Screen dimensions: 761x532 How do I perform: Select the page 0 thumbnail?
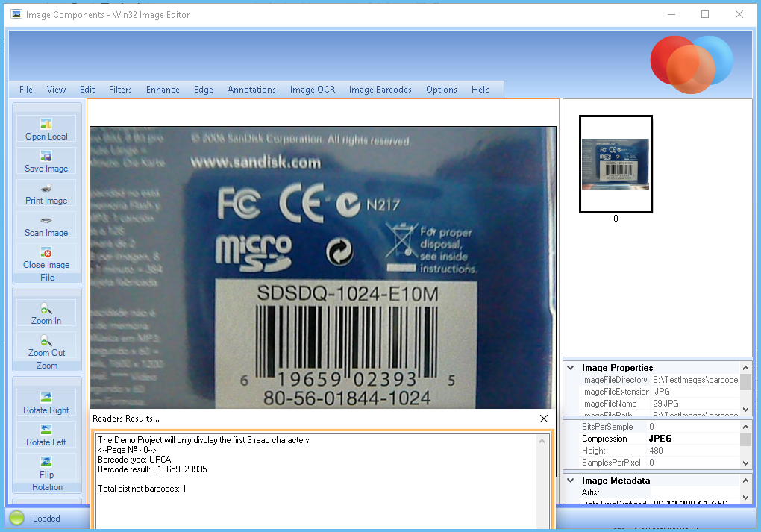point(616,164)
